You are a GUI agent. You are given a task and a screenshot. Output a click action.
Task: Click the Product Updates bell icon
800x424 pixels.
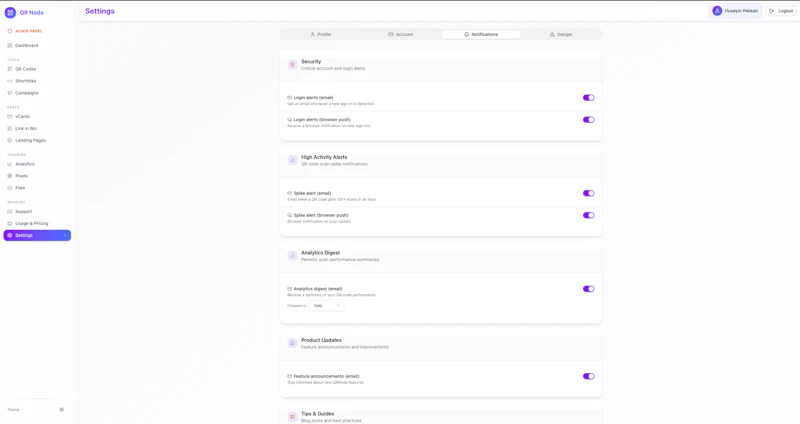[x=292, y=343]
